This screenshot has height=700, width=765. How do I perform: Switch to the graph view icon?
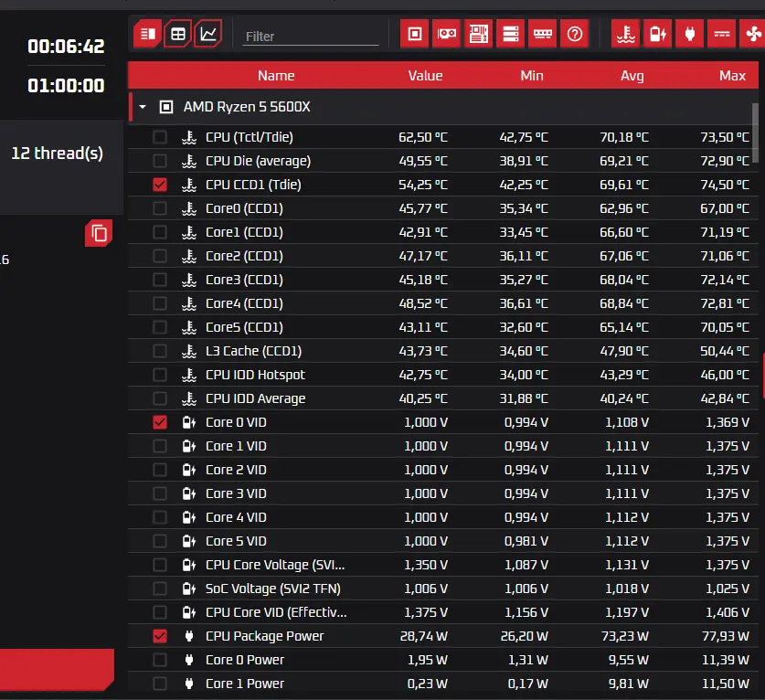click(x=208, y=34)
